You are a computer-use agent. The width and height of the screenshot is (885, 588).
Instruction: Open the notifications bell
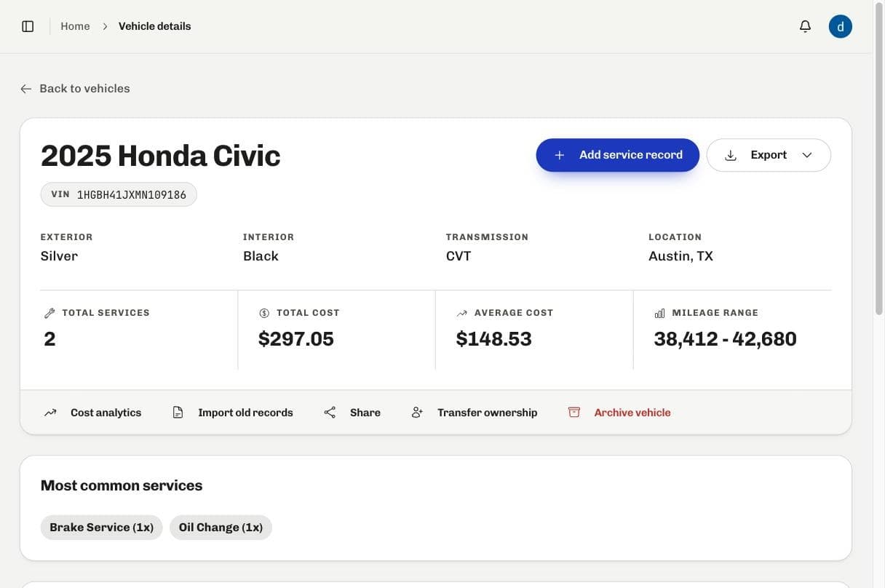(805, 26)
